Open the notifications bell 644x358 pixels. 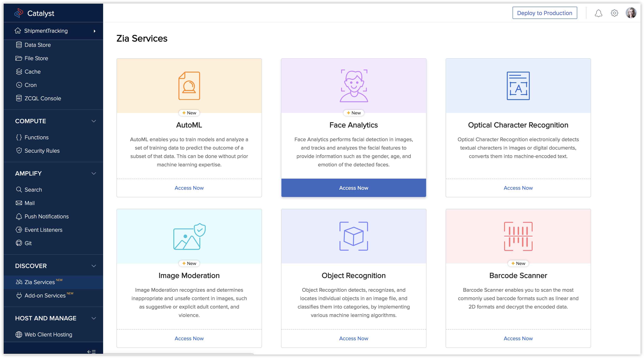[598, 13]
